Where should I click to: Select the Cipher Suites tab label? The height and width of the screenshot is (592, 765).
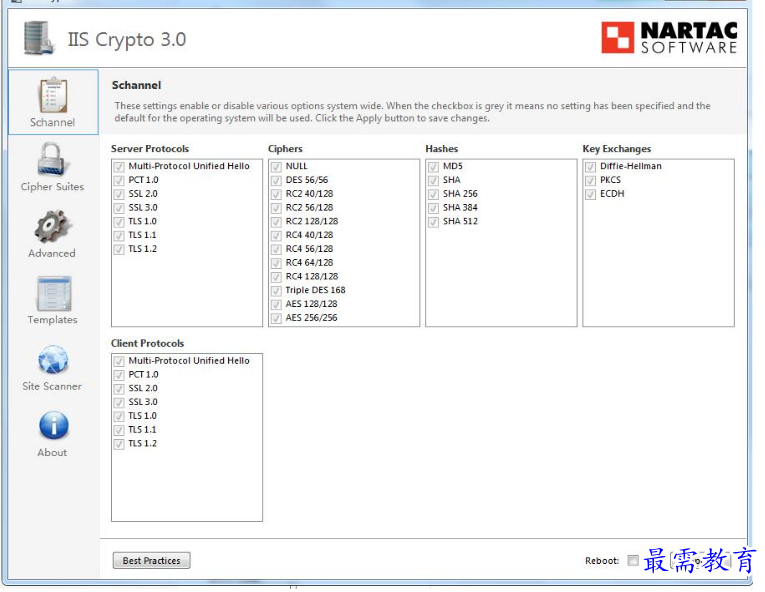point(52,186)
